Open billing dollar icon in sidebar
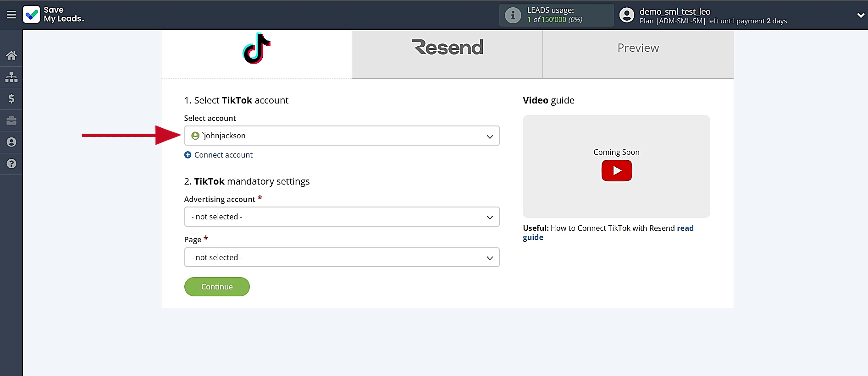868x376 pixels. pyautogui.click(x=11, y=98)
